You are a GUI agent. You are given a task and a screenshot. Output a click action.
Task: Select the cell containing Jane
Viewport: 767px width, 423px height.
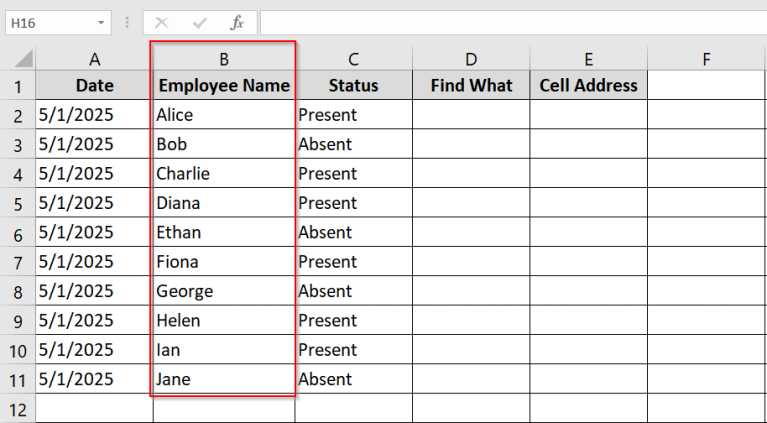point(224,380)
